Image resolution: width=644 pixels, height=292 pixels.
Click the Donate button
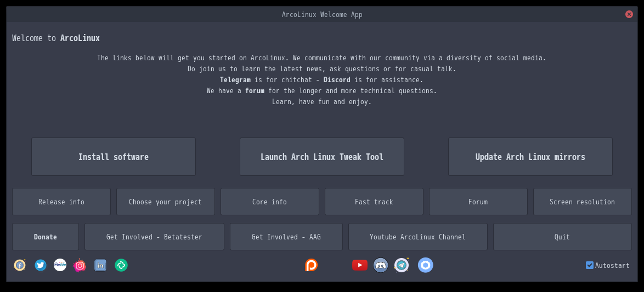pyautogui.click(x=46, y=237)
